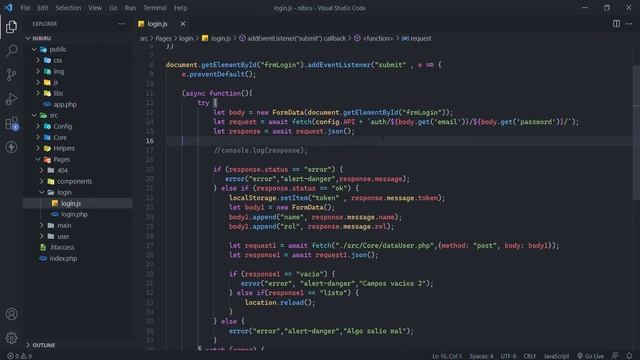
Task: Open the Edit menu
Action: pyautogui.click(x=42, y=8)
